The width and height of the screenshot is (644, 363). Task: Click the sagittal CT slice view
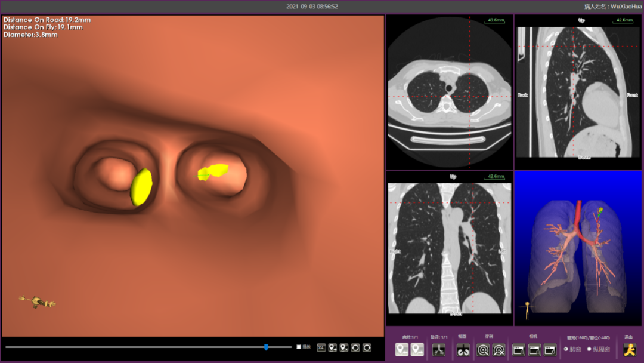pyautogui.click(x=578, y=92)
